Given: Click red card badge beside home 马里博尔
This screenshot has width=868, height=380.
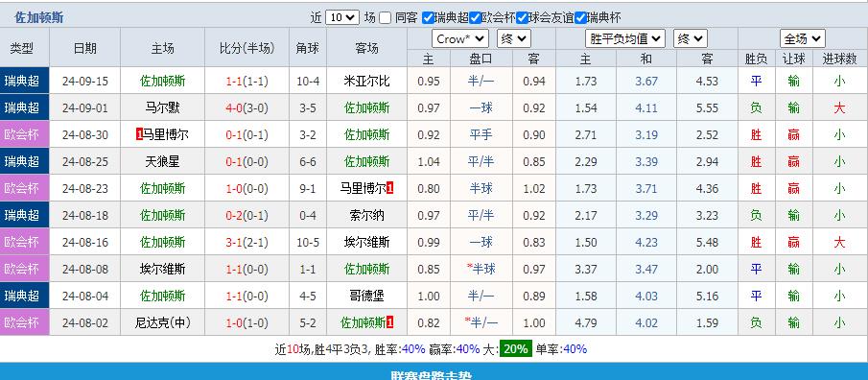Looking at the screenshot, I should pos(139,134).
